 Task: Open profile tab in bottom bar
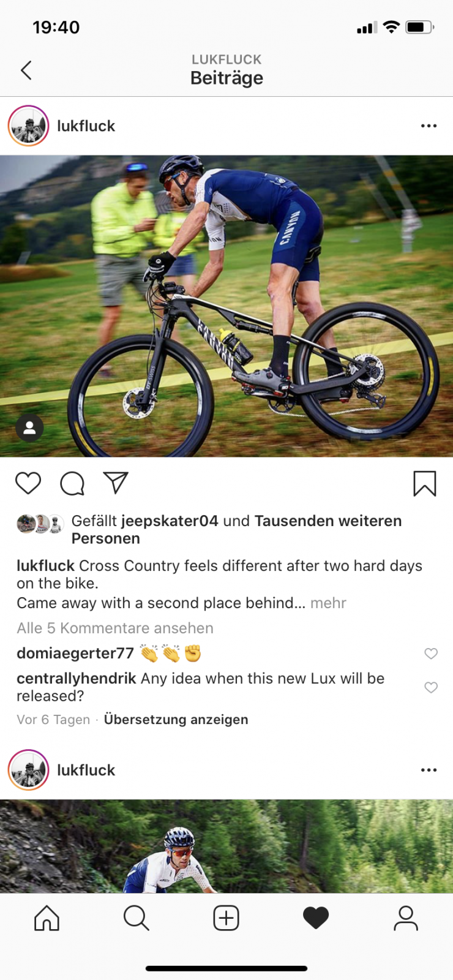click(405, 918)
